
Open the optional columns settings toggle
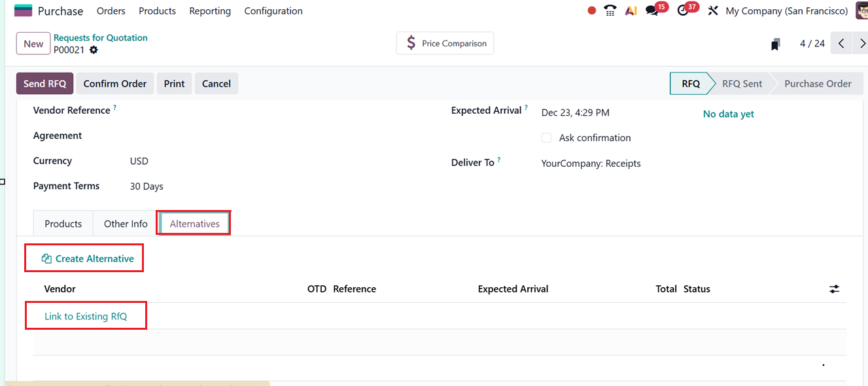pyautogui.click(x=834, y=289)
